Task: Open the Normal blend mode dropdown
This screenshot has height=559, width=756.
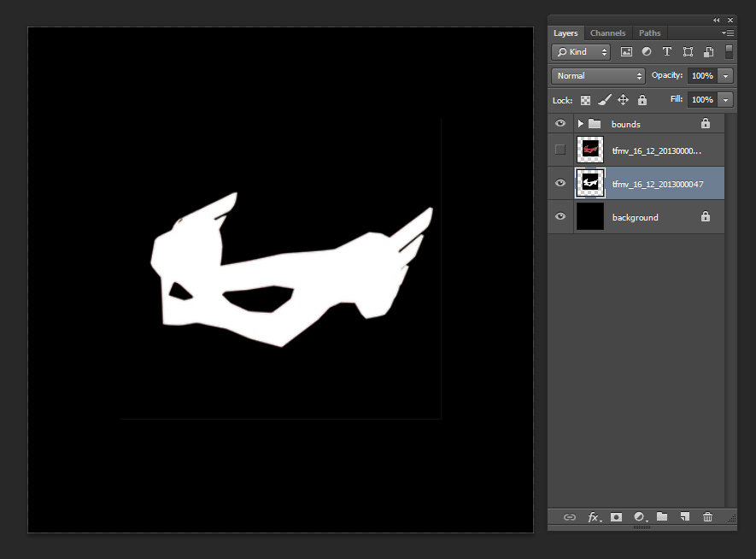Action: (598, 76)
